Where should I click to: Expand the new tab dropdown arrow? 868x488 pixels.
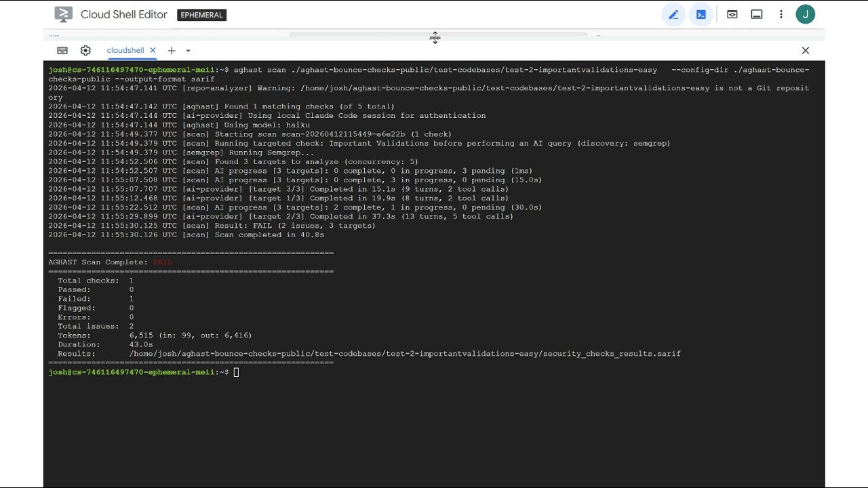pyautogui.click(x=188, y=51)
